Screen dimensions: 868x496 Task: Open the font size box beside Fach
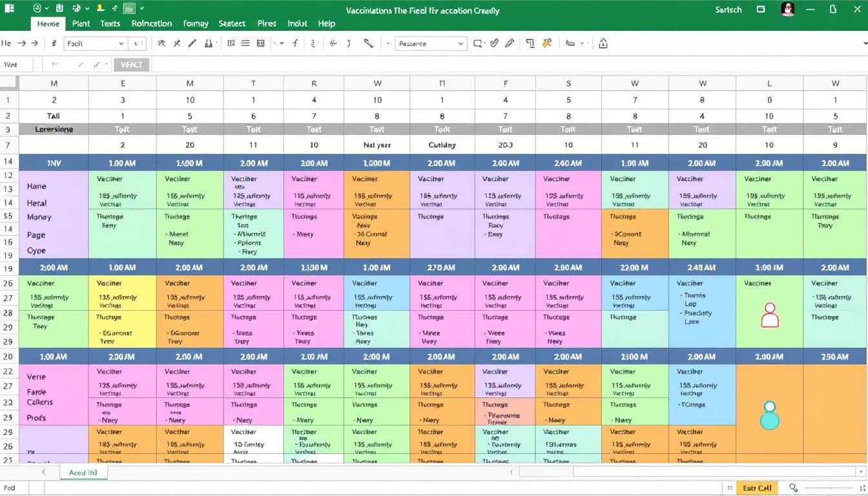pos(138,43)
